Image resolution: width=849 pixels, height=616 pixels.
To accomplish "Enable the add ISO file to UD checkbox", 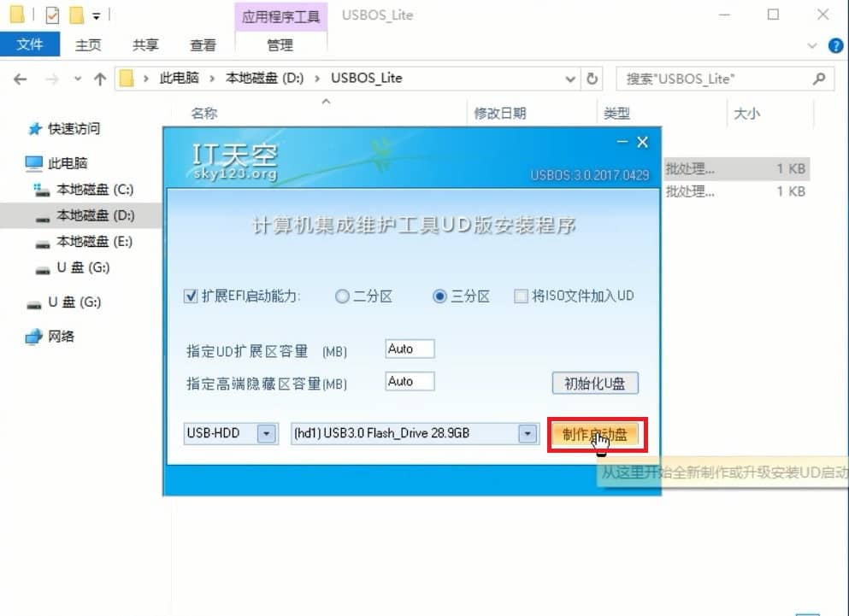I will click(521, 296).
